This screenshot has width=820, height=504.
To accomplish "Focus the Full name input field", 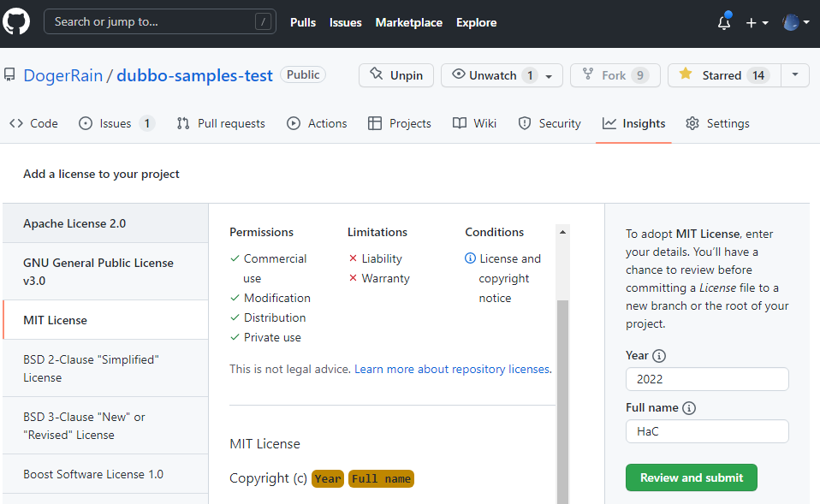I will click(706, 431).
